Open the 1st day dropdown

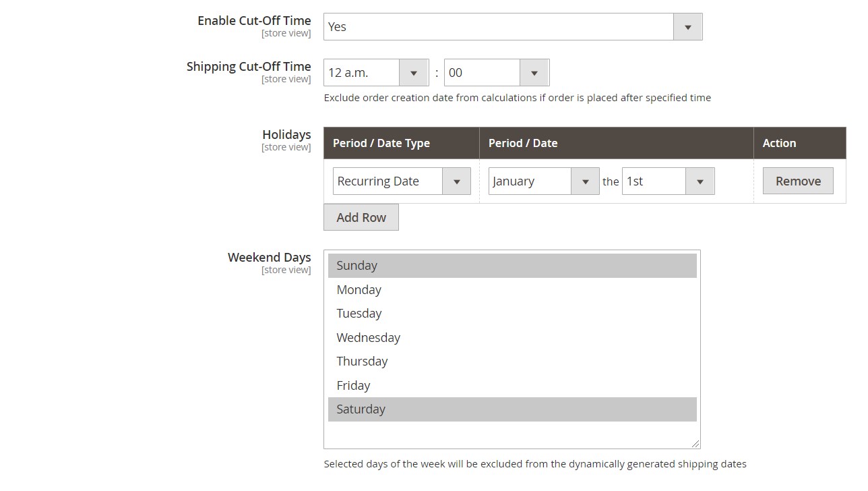click(667, 181)
